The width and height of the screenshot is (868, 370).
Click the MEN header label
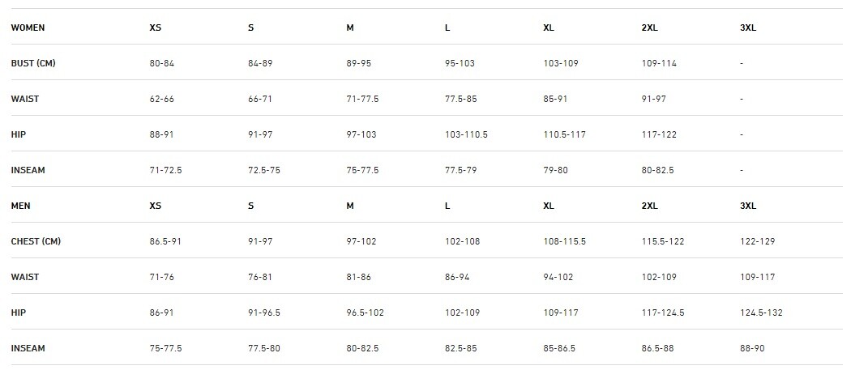coord(20,206)
